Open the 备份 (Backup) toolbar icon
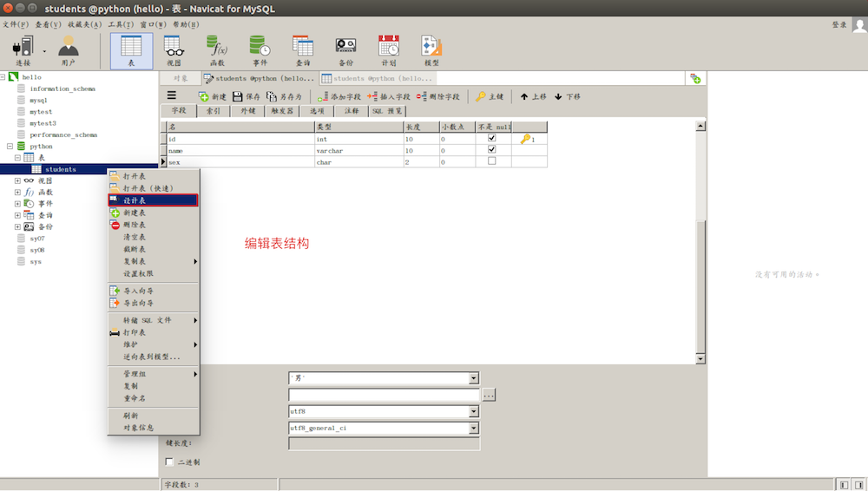 [x=345, y=50]
